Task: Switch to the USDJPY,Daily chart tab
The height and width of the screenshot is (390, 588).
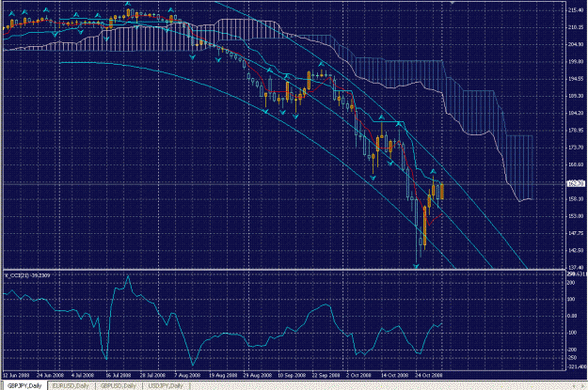Action: 166,386
